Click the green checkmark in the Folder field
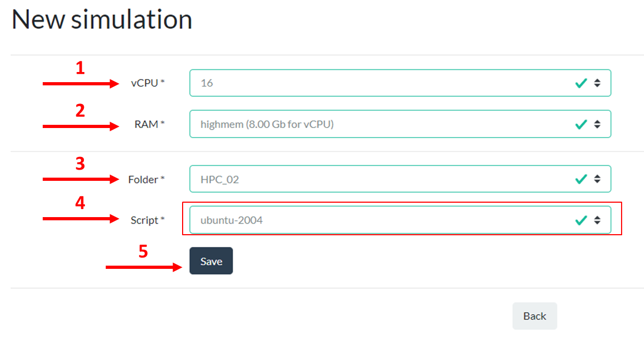This screenshot has width=644, height=343. 582,179
